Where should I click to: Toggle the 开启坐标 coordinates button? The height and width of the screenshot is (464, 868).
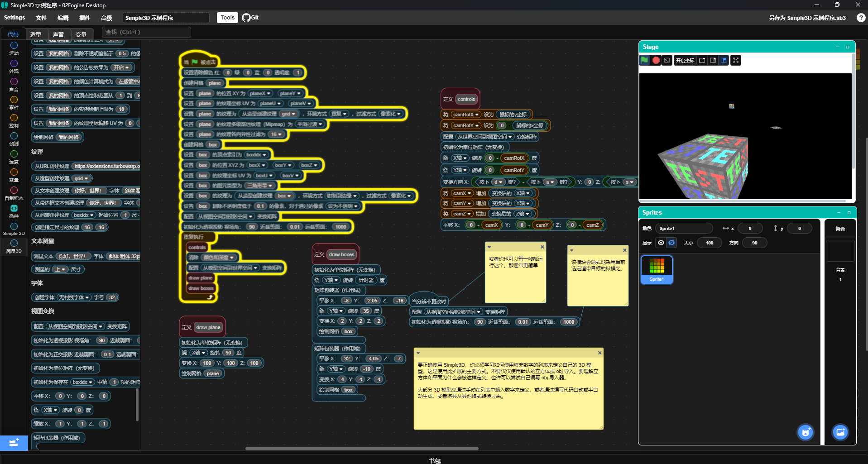[x=685, y=60]
